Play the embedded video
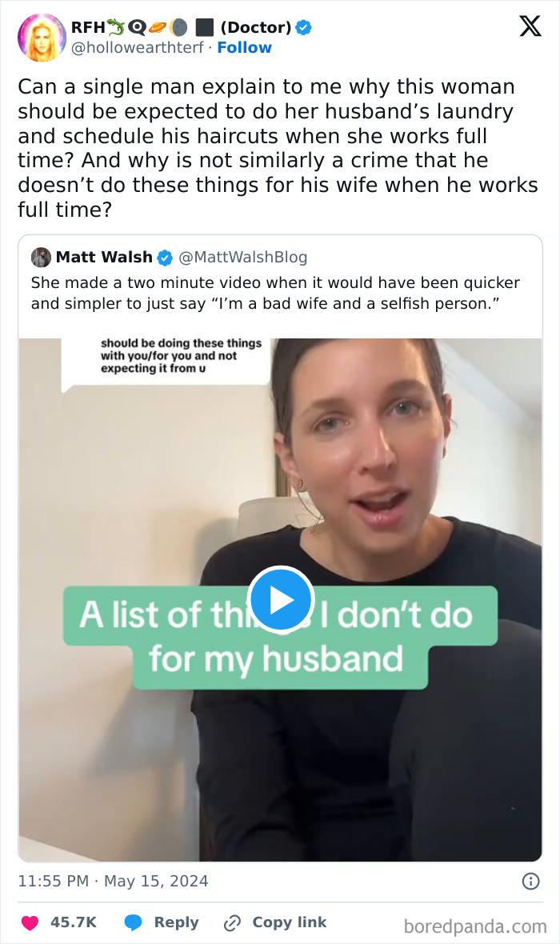Screen dimensions: 560x944 [x=279, y=599]
